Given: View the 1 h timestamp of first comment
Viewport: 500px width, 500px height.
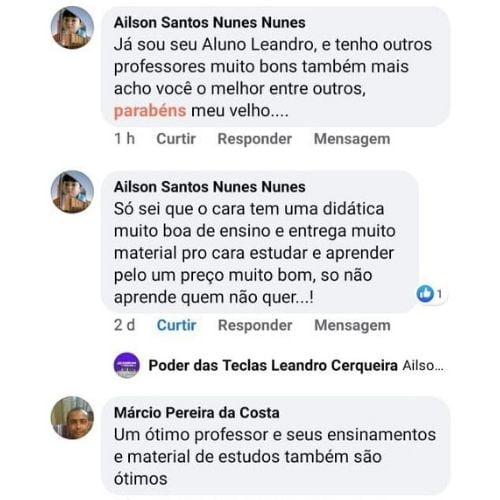Looking at the screenshot, I should (x=124, y=139).
